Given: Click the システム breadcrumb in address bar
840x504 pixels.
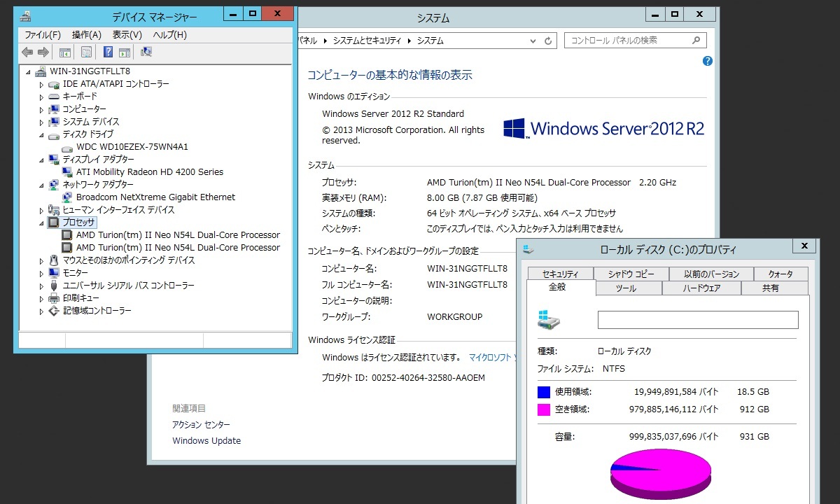Looking at the screenshot, I should click(x=430, y=41).
